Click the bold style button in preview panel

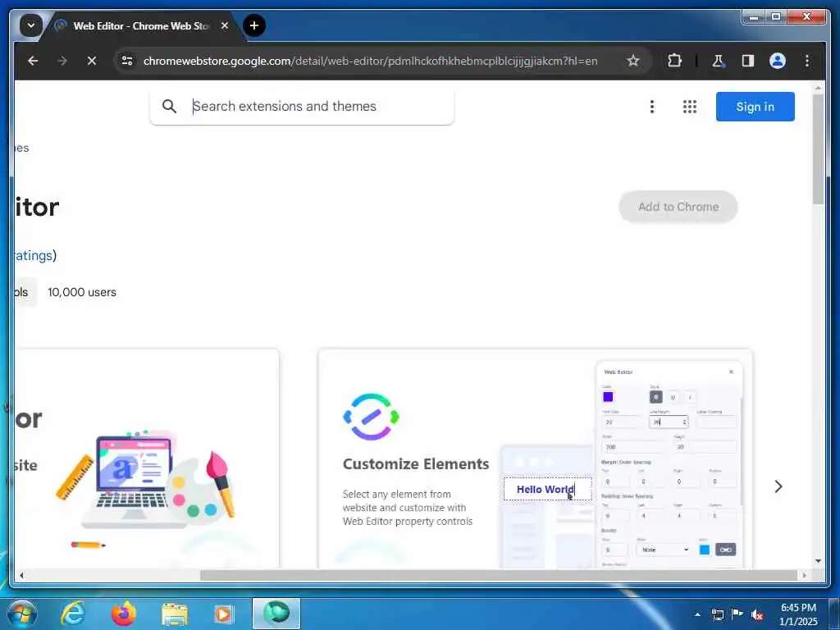pos(655,397)
